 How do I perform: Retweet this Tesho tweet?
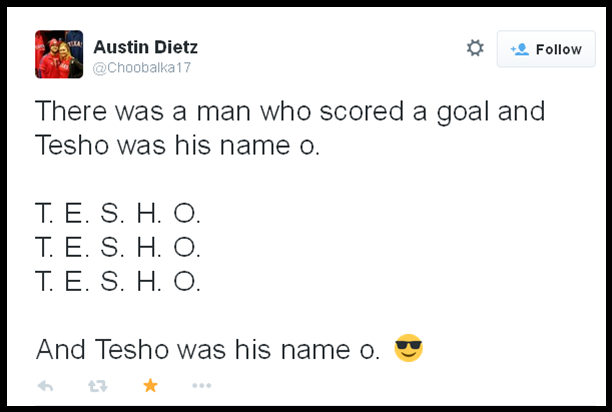point(97,385)
